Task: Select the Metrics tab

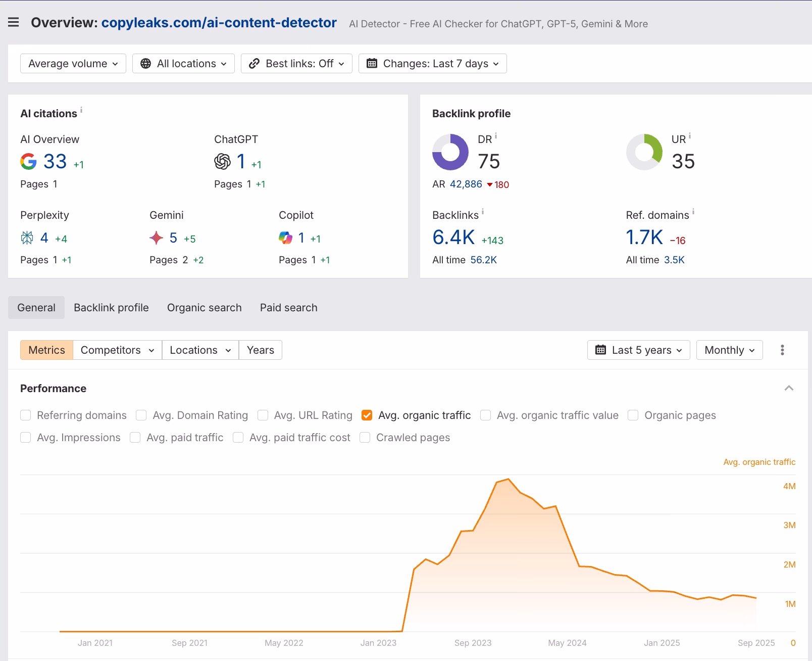Action: [47, 350]
